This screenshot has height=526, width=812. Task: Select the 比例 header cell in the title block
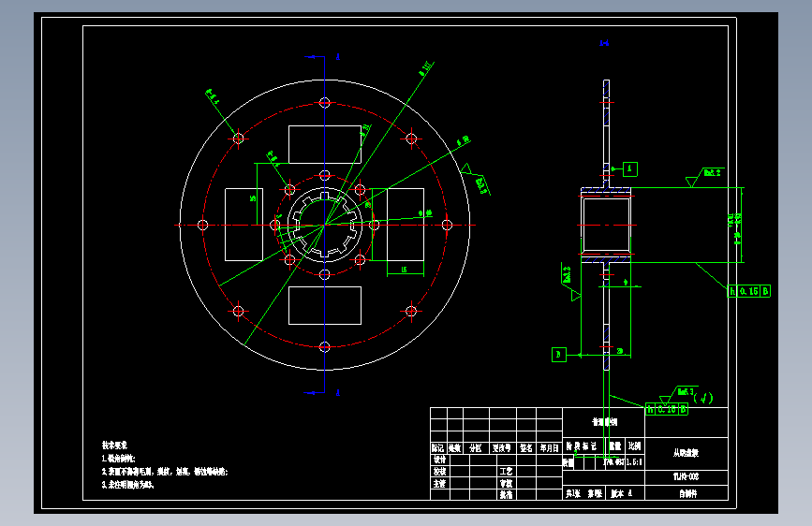(635, 446)
